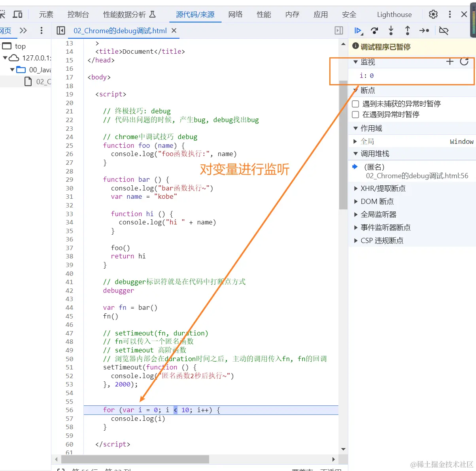Open the 应用 tab
476x471 pixels.
[321, 15]
